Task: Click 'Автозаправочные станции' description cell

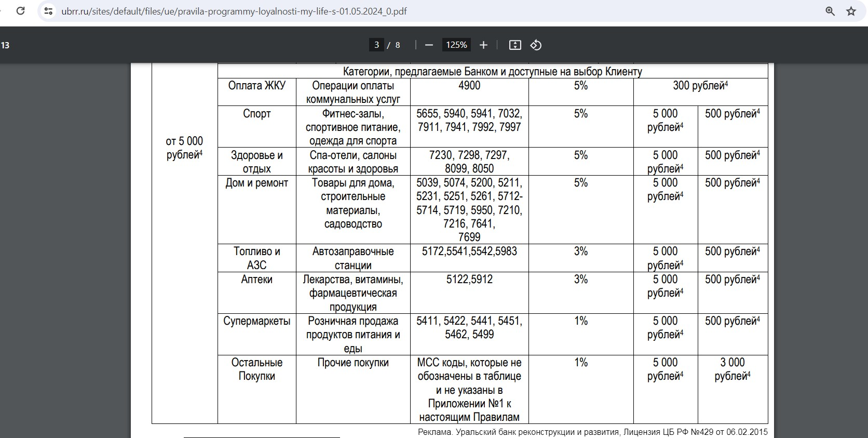Action: pos(353,258)
